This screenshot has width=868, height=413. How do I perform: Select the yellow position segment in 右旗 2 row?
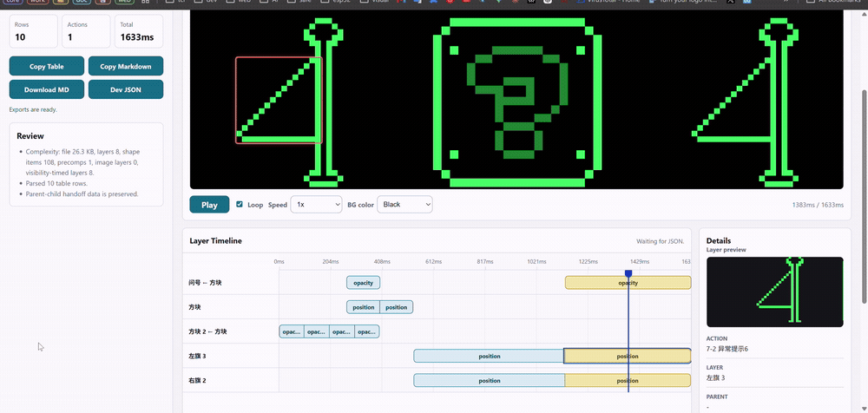click(628, 380)
